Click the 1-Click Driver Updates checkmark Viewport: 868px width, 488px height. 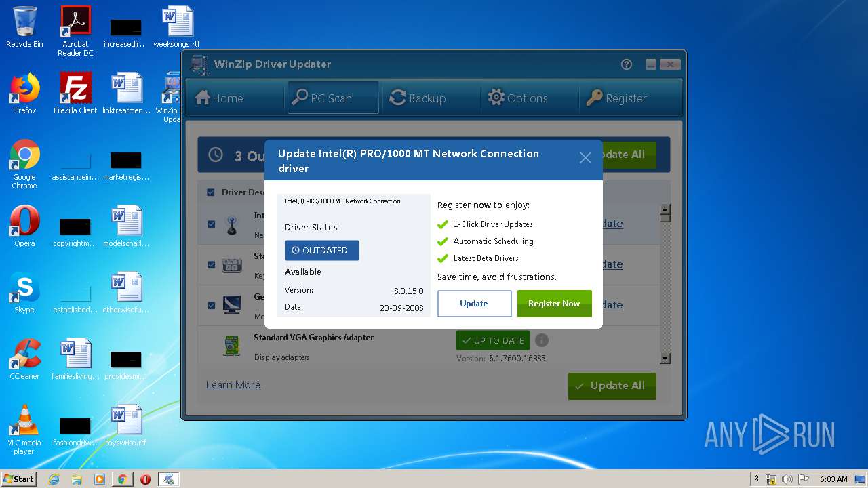click(443, 224)
